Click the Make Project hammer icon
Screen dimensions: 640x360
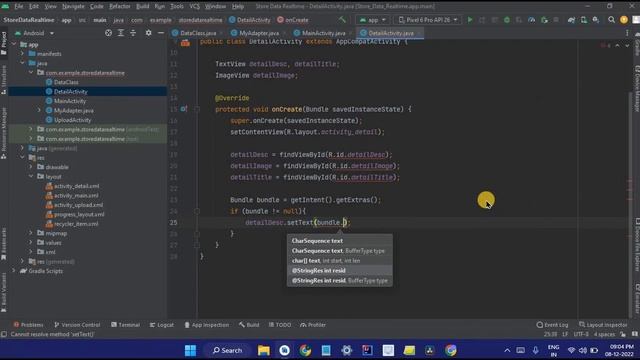pyautogui.click(x=342, y=20)
